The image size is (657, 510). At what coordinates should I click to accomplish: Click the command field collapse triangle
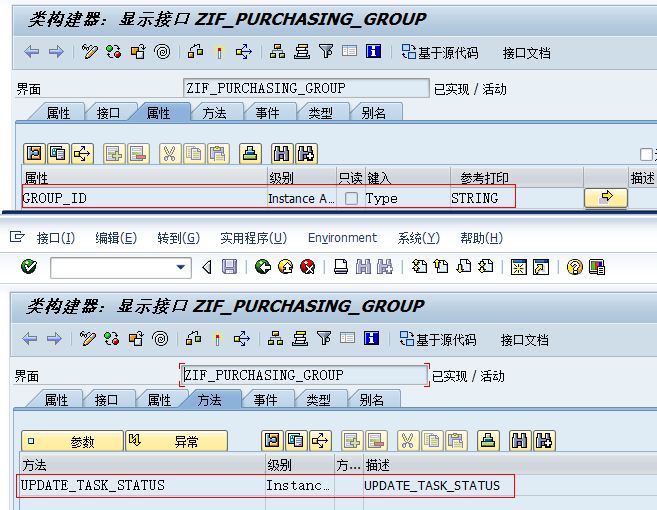207,267
